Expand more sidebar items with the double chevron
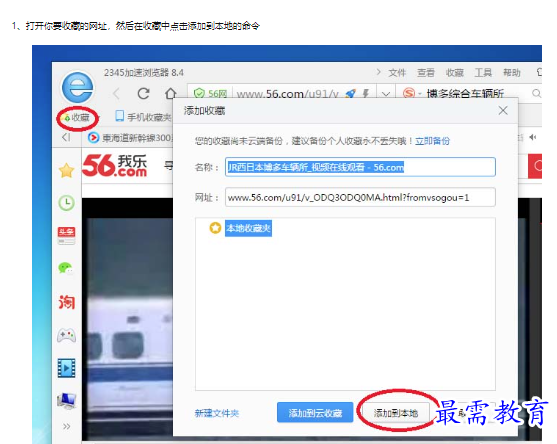Image resolution: width=557 pixels, height=444 pixels. click(66, 426)
